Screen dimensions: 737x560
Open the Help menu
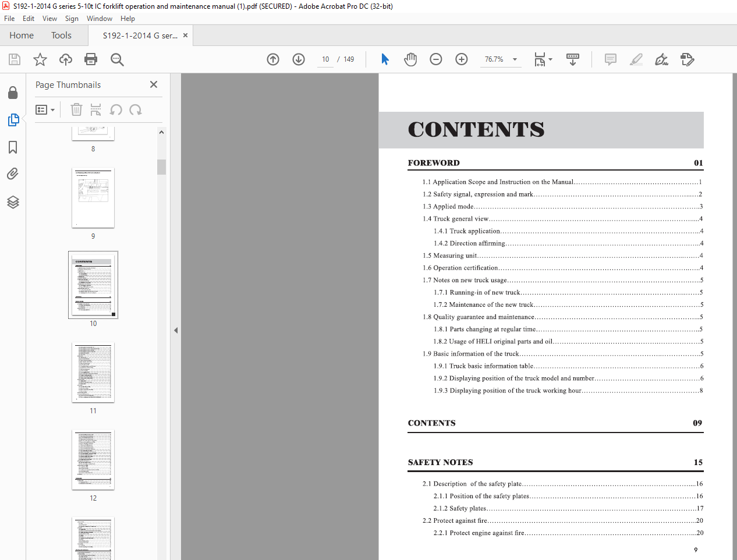pos(127,19)
